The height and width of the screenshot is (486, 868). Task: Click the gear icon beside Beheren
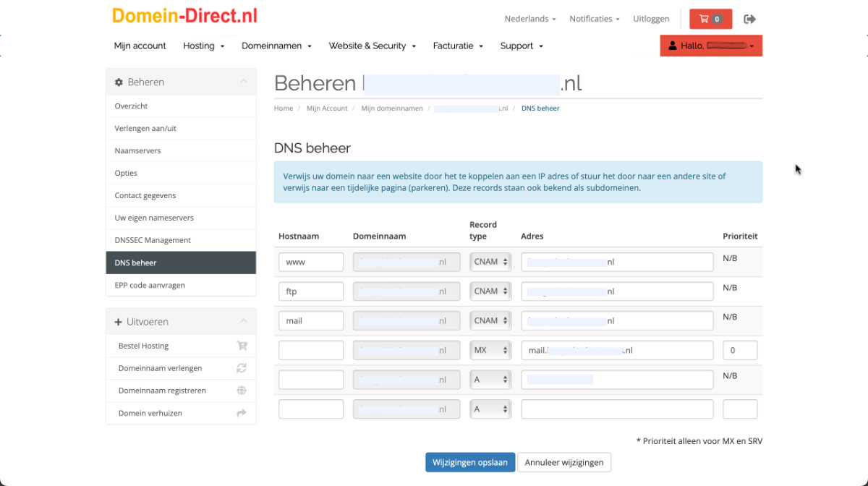tap(118, 82)
